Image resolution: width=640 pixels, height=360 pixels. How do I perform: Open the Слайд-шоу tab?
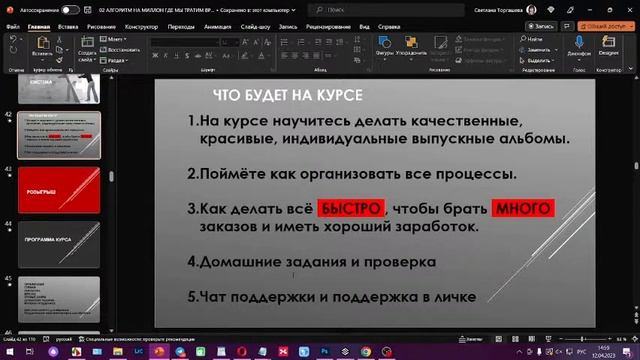coord(255,27)
